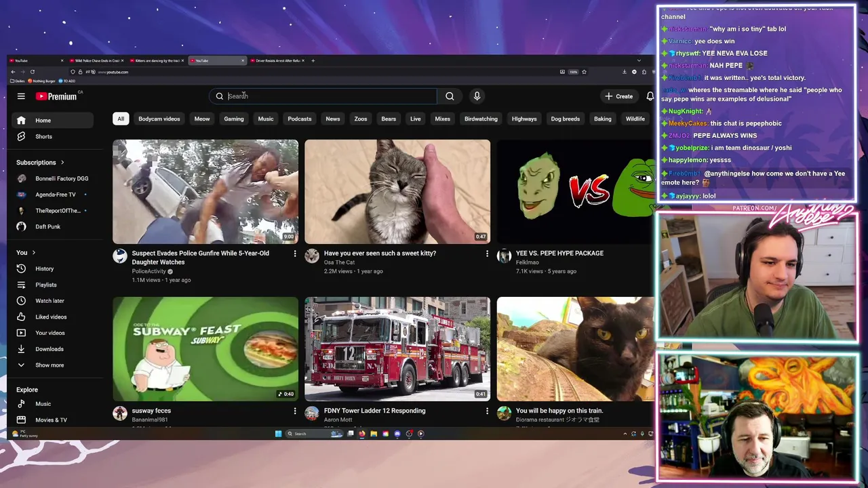868x488 pixels.
Task: Open Music under Explore
Action: tap(52, 404)
